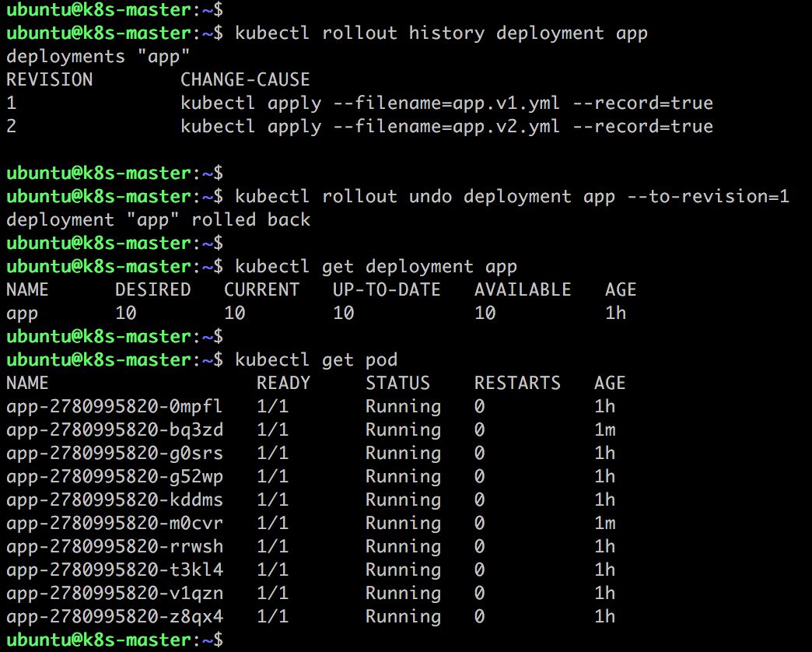This screenshot has height=652, width=812.
Task: Click pod name app-2780995820-rrwsh
Action: point(114,546)
